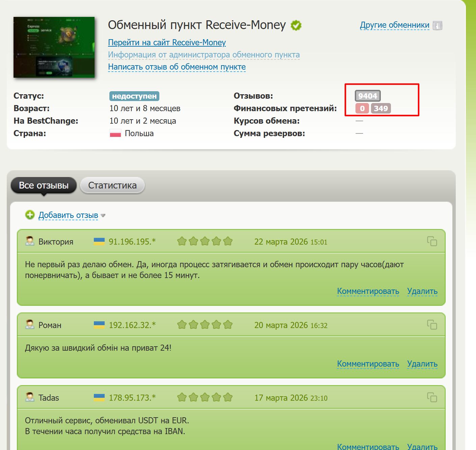Click the green verified checkmark badge
This screenshot has height=450, width=476.
pyautogui.click(x=296, y=25)
